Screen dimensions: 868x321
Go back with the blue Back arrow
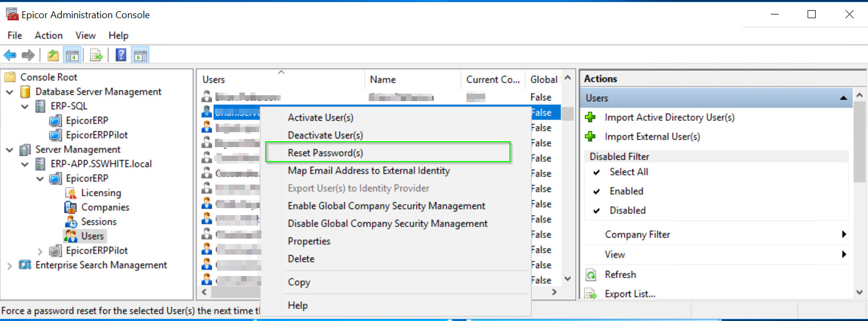[x=10, y=55]
